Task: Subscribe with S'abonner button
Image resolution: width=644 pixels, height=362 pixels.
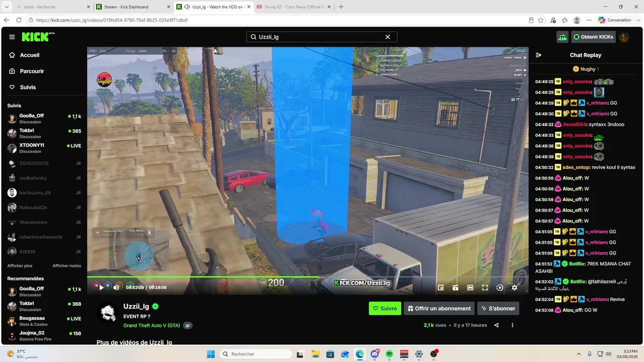Action: (x=498, y=308)
